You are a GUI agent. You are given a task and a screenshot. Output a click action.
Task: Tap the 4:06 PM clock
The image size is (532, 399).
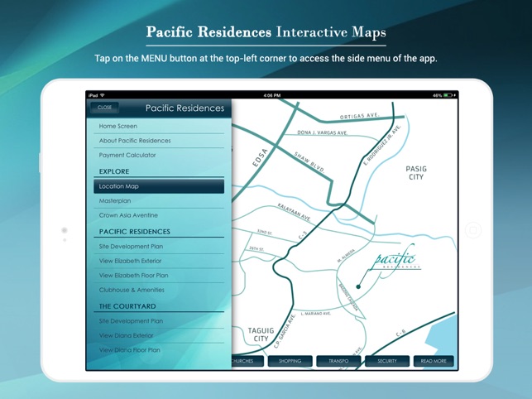(x=272, y=95)
